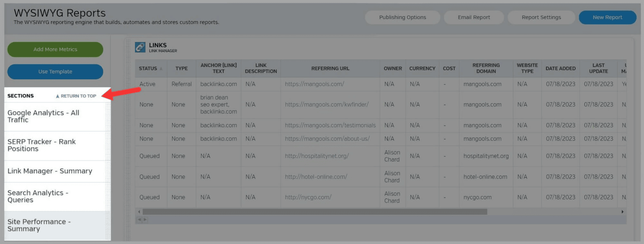Click the small previous-page arrow below the table
644x244 pixels.
[140, 220]
